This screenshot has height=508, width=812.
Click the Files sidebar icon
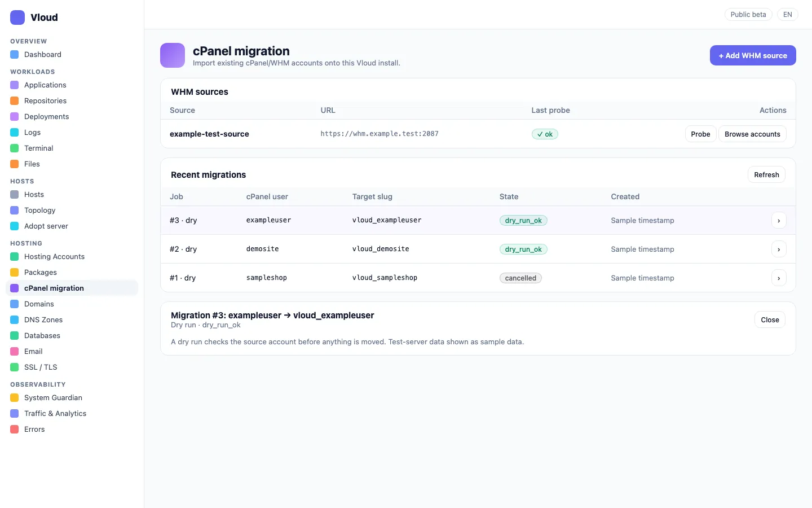pyautogui.click(x=15, y=164)
